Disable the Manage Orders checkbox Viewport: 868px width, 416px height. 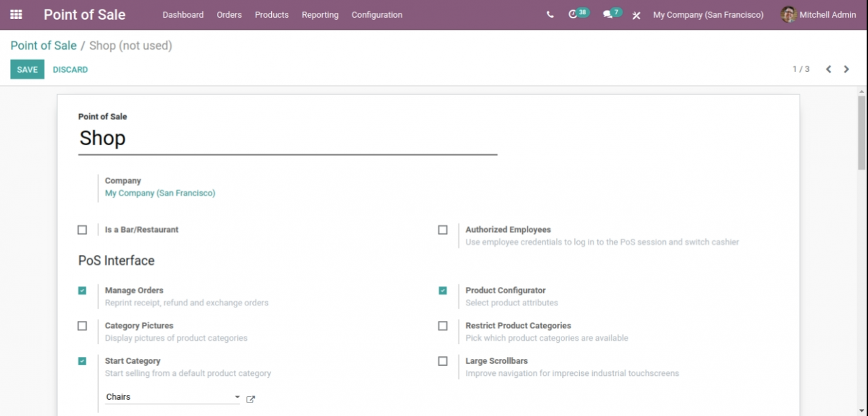(82, 290)
